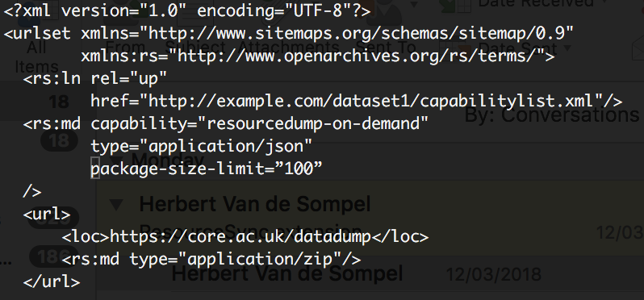
Task: Click the faded Sent To filter button
Action: [x=386, y=48]
